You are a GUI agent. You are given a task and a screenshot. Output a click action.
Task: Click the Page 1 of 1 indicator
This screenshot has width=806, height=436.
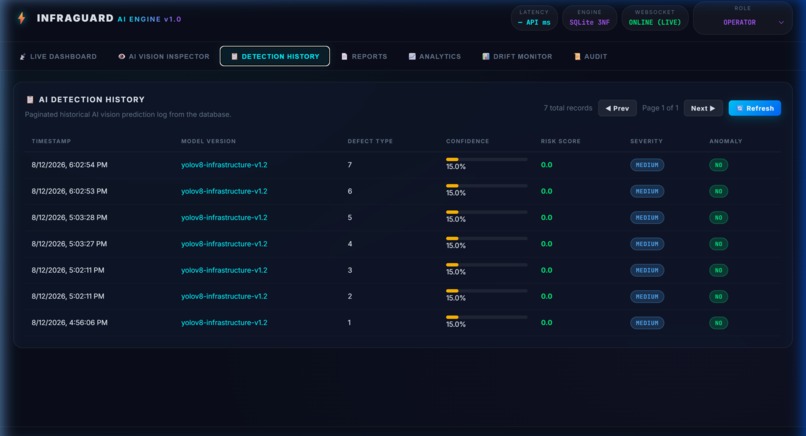coord(660,108)
